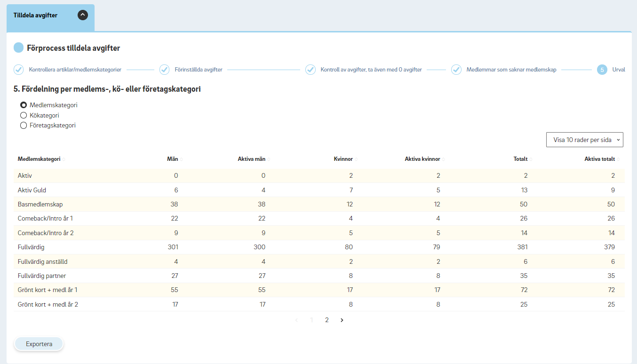Open the Kontrollera artiklar/medlemskategorier step label
637x364 pixels.
click(x=75, y=70)
